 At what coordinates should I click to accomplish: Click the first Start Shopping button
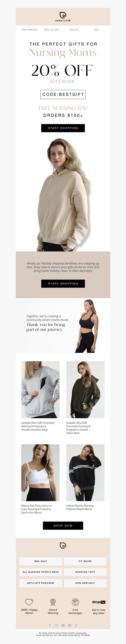coord(63,128)
